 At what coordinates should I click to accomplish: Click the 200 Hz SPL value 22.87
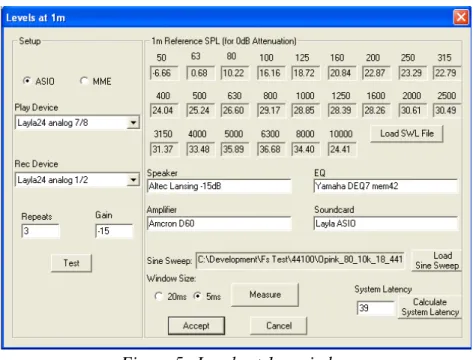click(376, 73)
